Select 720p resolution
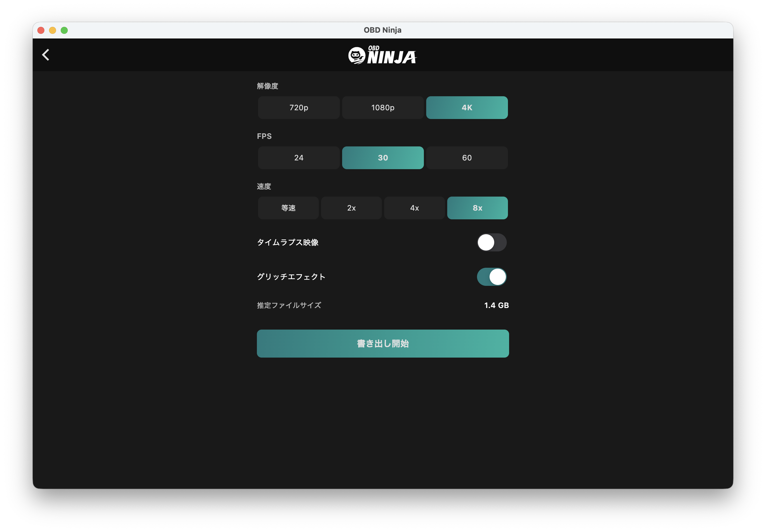 [x=298, y=107]
